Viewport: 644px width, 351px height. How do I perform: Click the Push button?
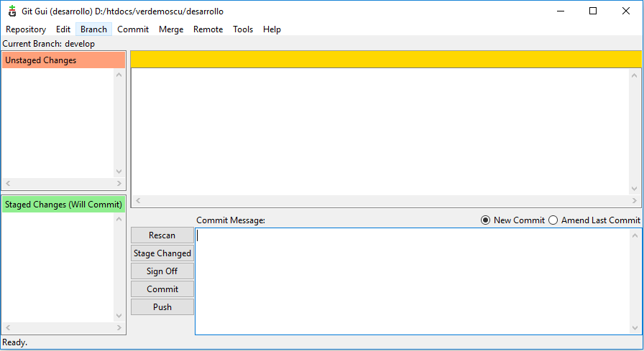point(162,307)
